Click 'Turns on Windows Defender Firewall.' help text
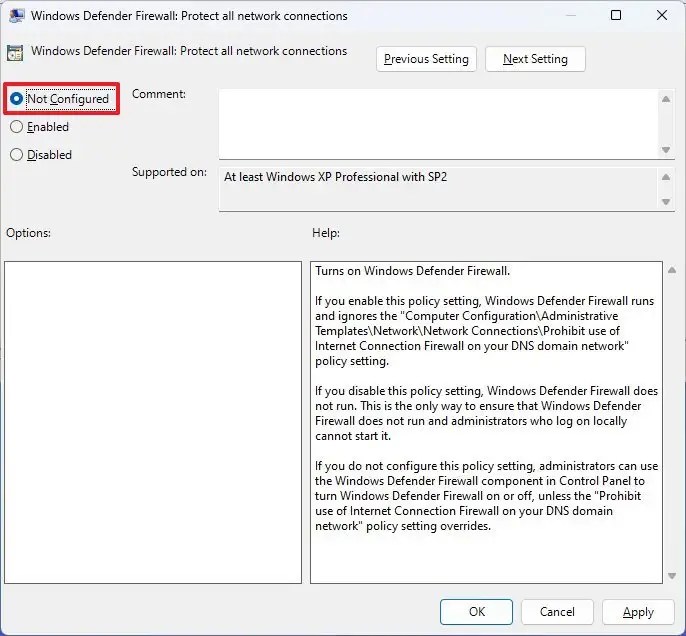686x636 pixels. tap(413, 271)
